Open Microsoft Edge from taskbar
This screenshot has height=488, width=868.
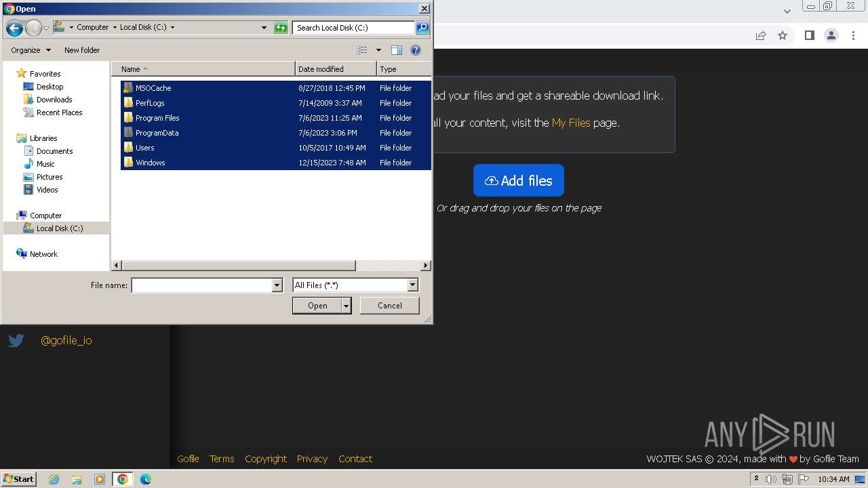145,479
